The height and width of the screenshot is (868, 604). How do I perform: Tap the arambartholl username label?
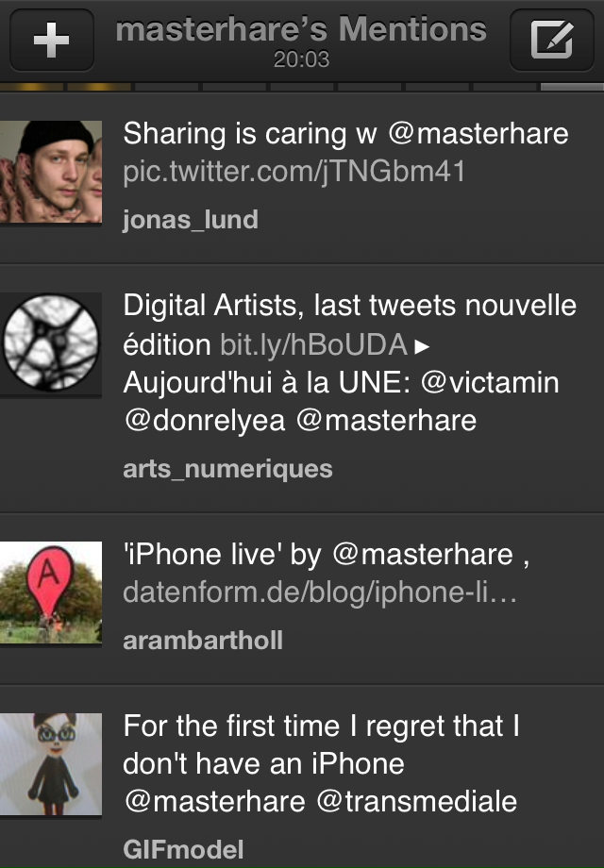click(203, 641)
